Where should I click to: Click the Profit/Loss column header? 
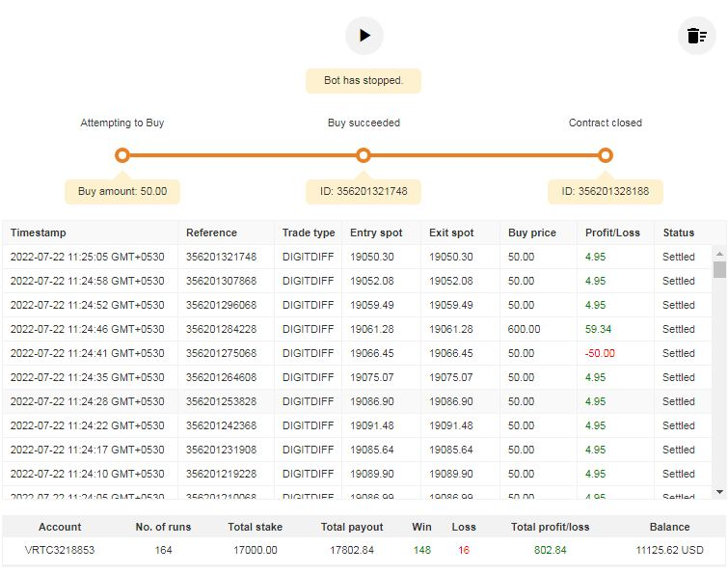coord(613,232)
